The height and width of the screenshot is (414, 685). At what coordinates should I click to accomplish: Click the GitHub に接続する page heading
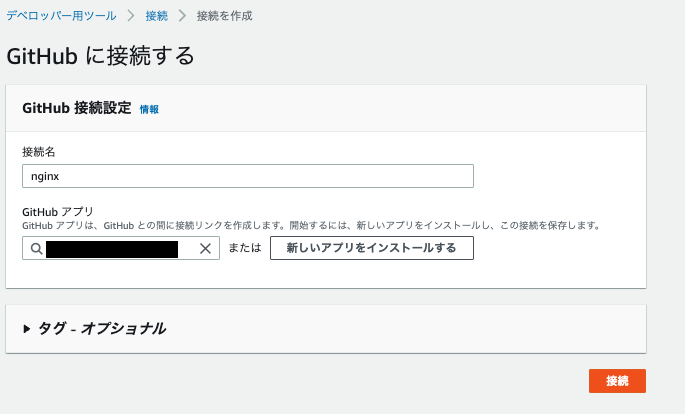100,56
